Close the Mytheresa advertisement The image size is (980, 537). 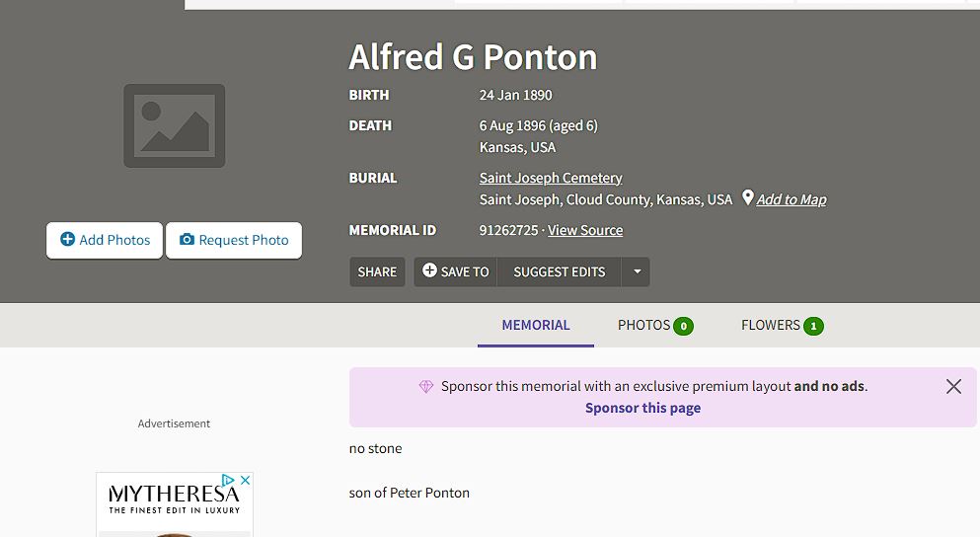pos(246,480)
